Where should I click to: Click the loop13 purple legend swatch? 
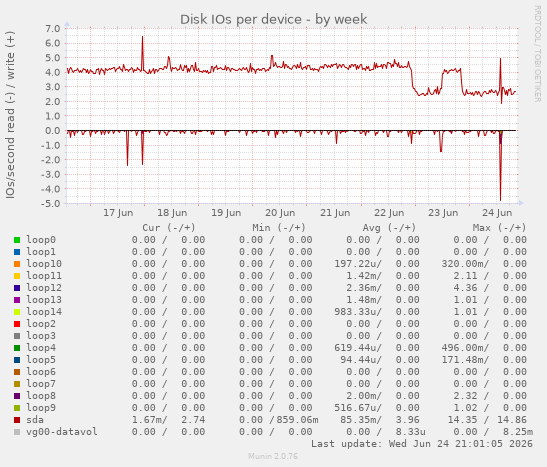point(17,300)
